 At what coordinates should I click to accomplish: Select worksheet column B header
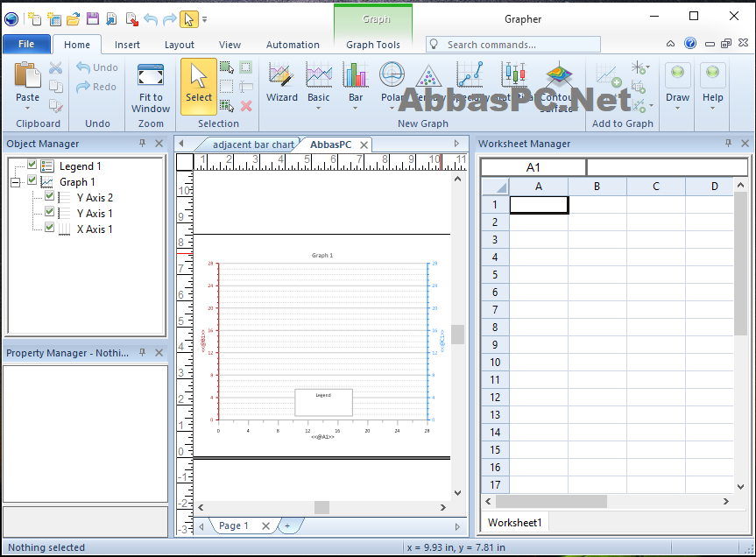click(x=597, y=186)
